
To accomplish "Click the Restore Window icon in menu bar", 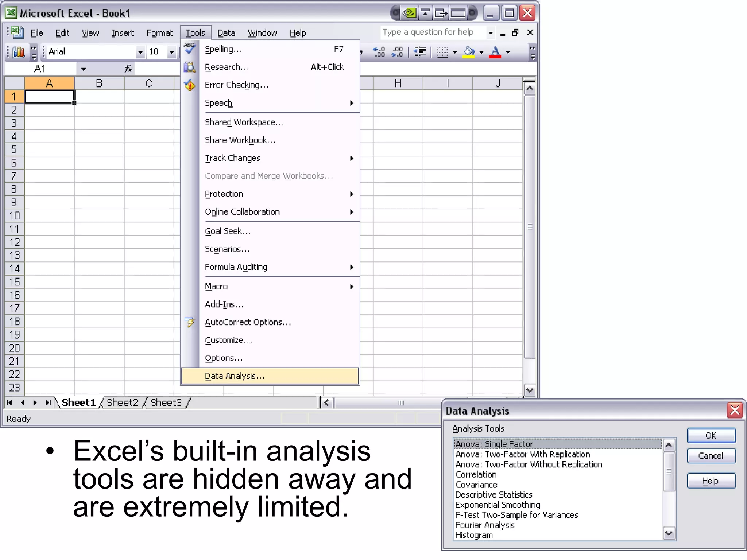I will pyautogui.click(x=515, y=32).
